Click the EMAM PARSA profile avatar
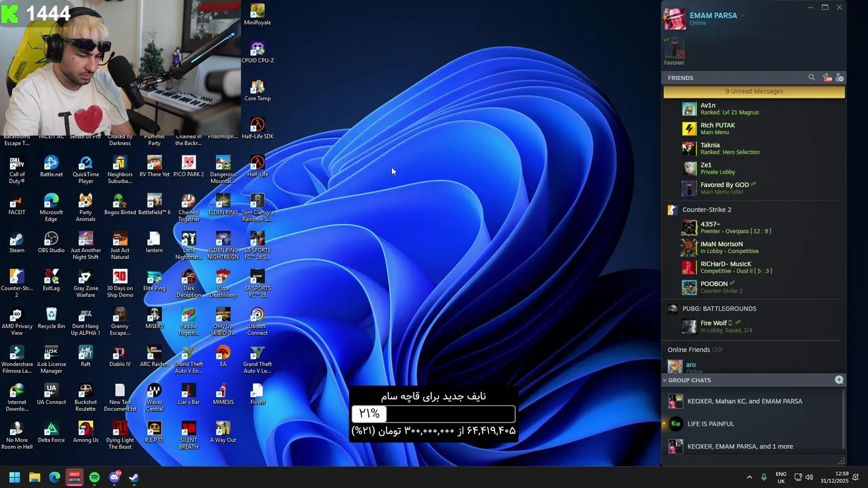This screenshot has width=868, height=488. [675, 19]
